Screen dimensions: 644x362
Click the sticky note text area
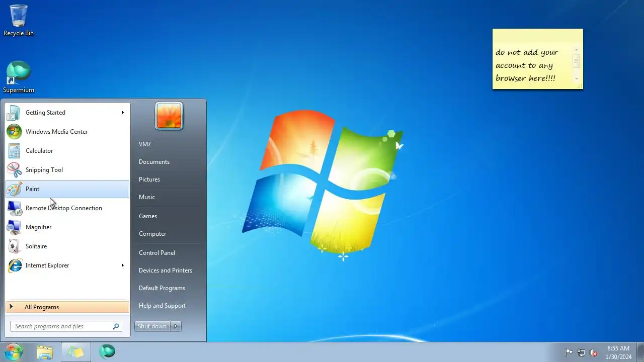[x=532, y=65]
